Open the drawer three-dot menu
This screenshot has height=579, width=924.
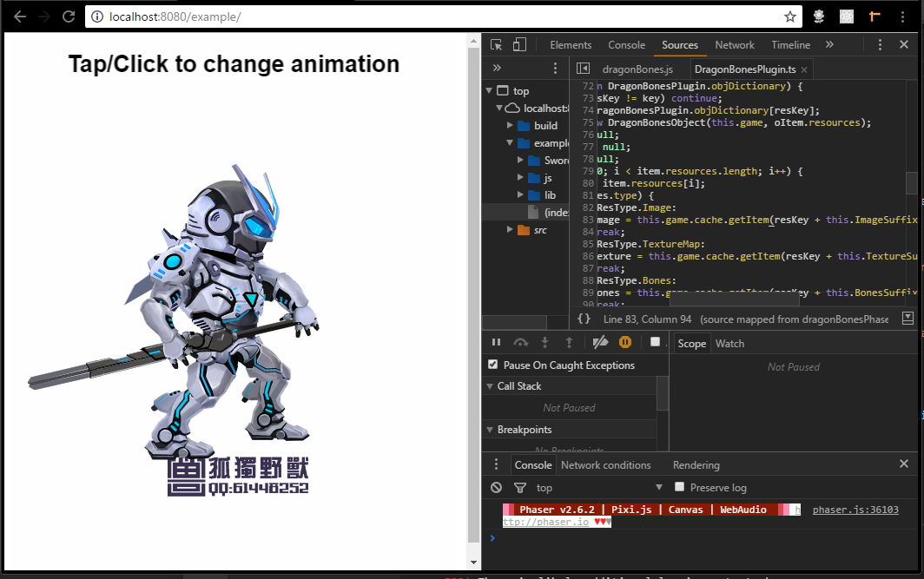[496, 464]
